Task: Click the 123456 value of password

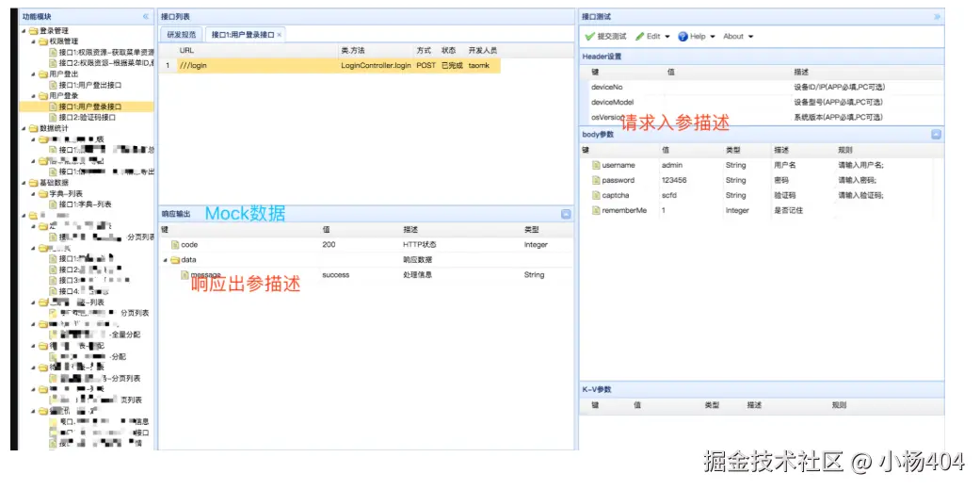Action: [x=674, y=180]
